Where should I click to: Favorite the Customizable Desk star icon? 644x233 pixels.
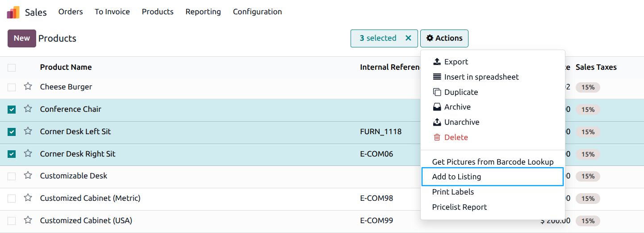click(x=28, y=175)
